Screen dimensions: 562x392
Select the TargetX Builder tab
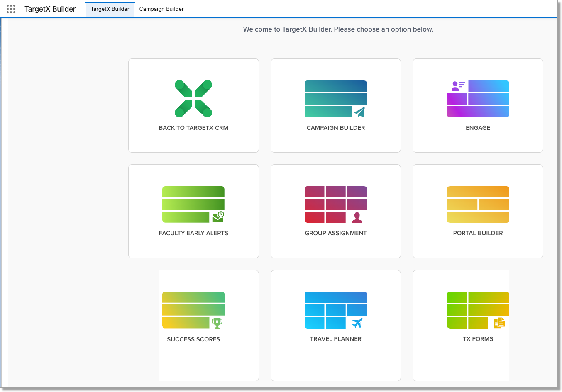click(110, 9)
